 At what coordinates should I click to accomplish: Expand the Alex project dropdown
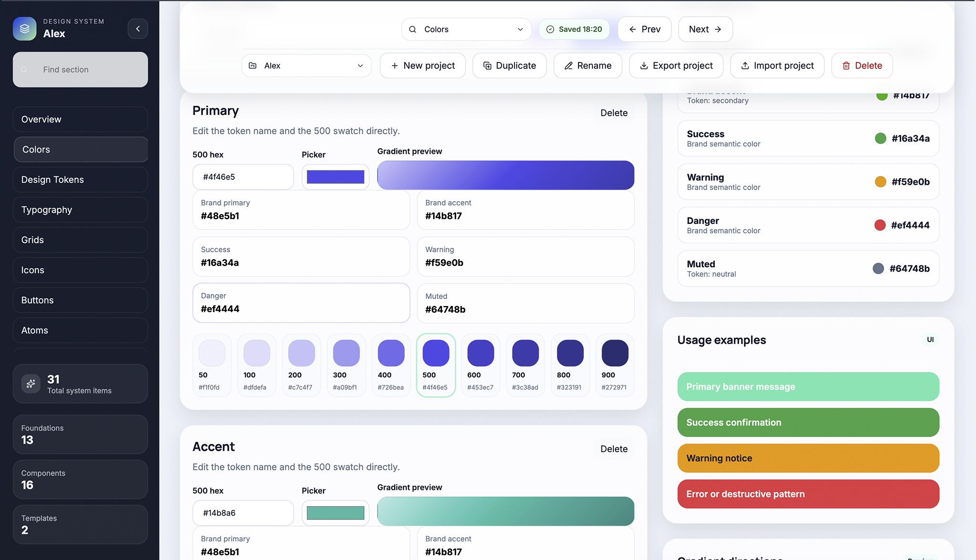click(x=306, y=65)
